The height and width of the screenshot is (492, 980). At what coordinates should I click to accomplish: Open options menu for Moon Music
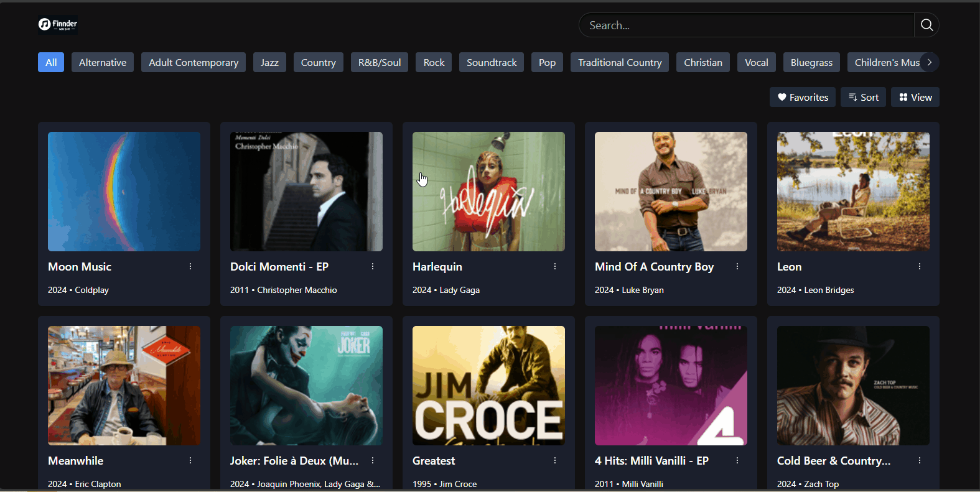(190, 266)
